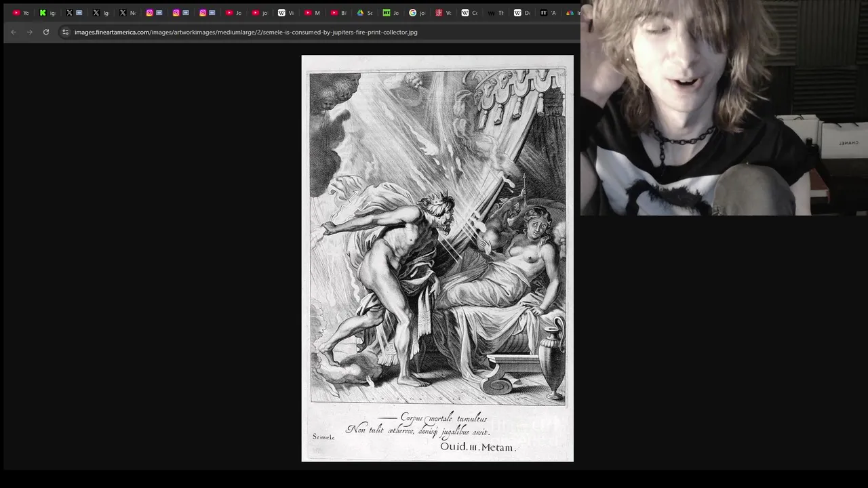Open the YouTube tab labeled 'Bi'
The height and width of the screenshot is (488, 868).
[x=339, y=13]
